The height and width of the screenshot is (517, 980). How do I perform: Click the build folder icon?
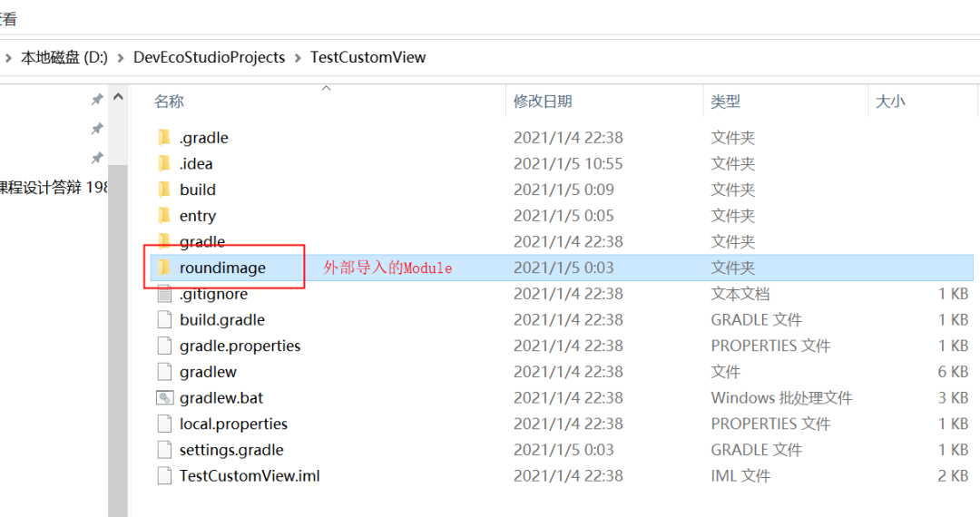click(x=164, y=190)
